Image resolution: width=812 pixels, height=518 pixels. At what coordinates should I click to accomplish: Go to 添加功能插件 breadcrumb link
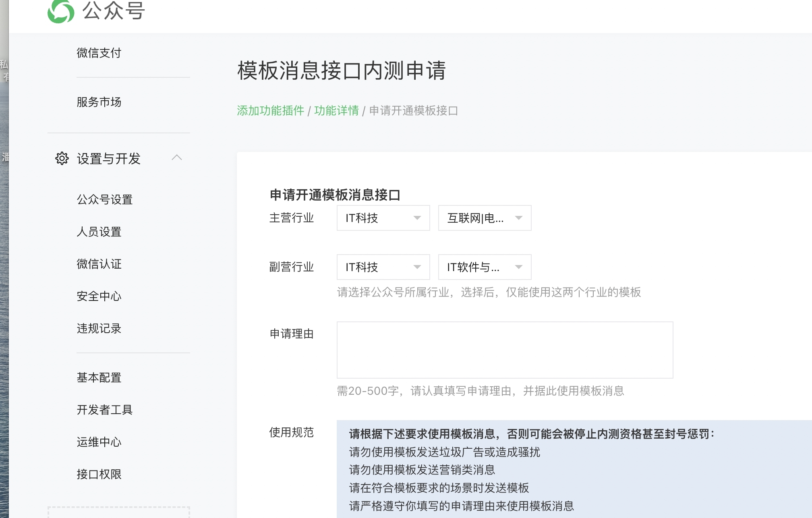(271, 110)
